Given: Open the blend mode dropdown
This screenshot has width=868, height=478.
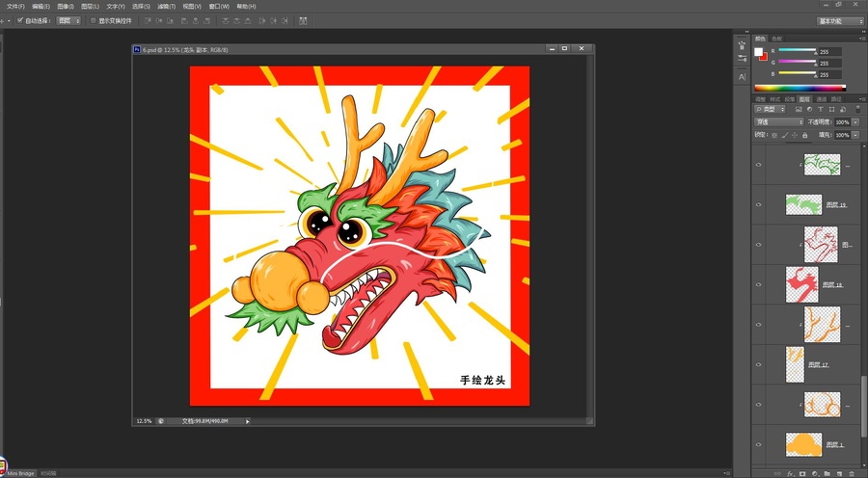Looking at the screenshot, I should (x=779, y=122).
